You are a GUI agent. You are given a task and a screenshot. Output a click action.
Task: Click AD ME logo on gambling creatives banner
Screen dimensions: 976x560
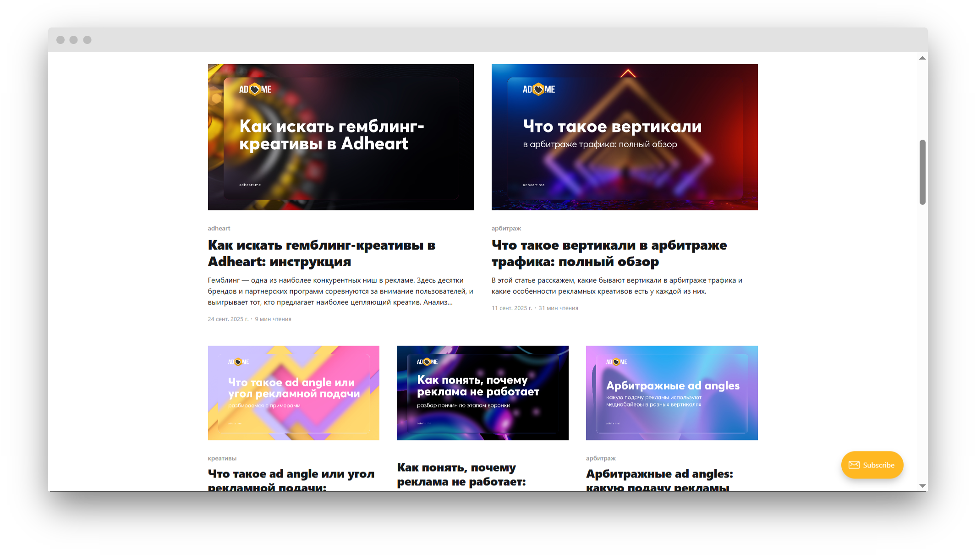coord(255,89)
